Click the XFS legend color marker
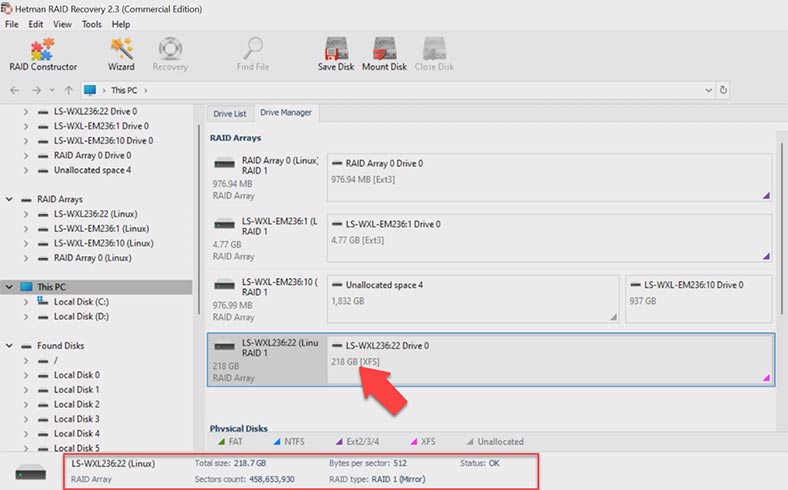Screen dimensions: 788x490 (x=414, y=442)
